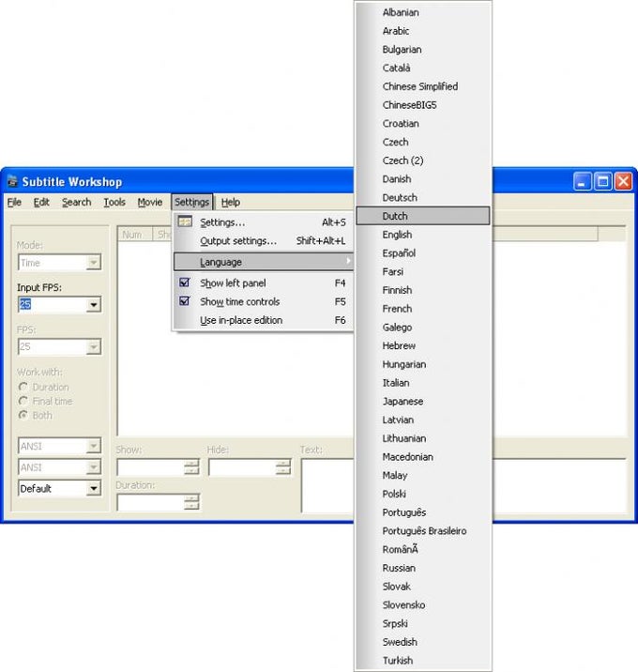Select Polski language
The height and width of the screenshot is (672, 638).
(423, 494)
